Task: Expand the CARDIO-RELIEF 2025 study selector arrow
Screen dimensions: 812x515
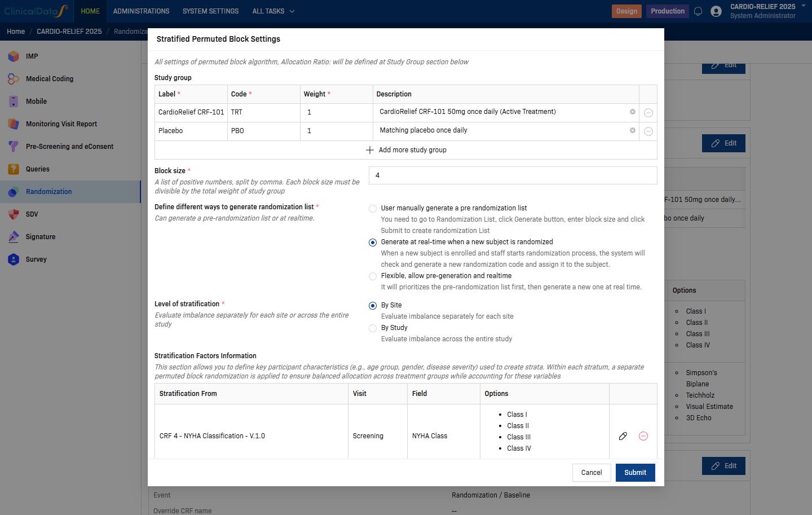Action: click(804, 6)
